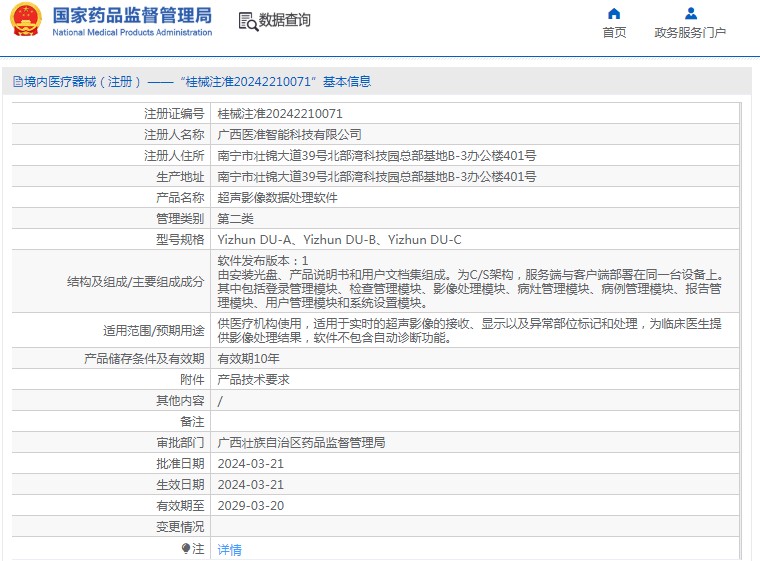
Task: Click the document icon beside 境内医疗器械 heading
Action: pyautogui.click(x=17, y=81)
